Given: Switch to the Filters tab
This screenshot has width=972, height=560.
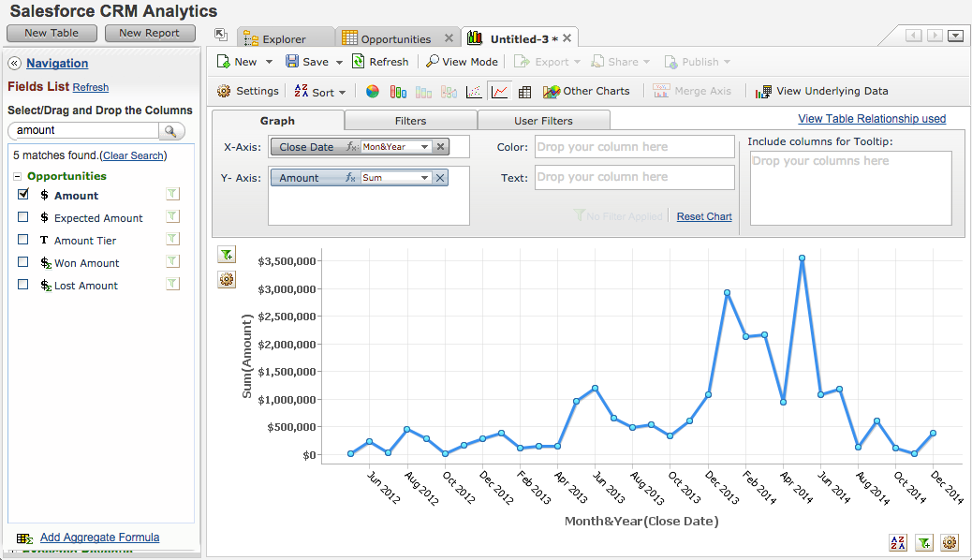Looking at the screenshot, I should (410, 121).
